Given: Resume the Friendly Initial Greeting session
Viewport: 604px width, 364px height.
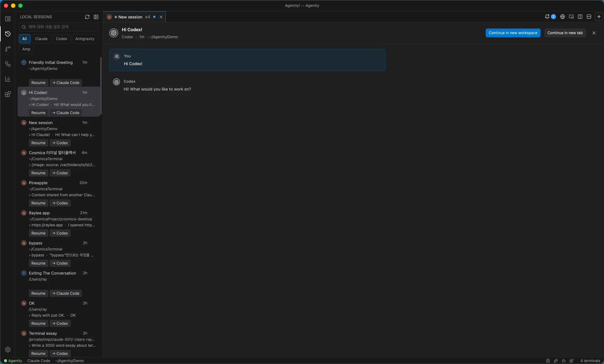Looking at the screenshot, I should coord(38,83).
